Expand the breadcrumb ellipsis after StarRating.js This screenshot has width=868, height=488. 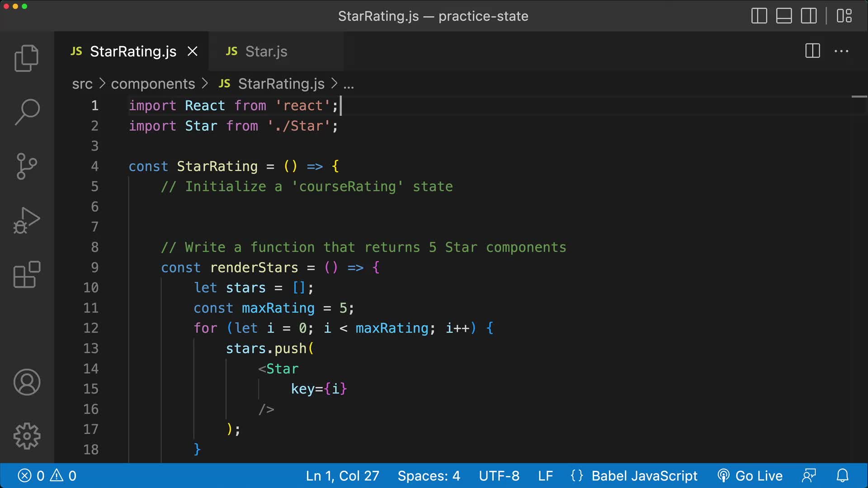pyautogui.click(x=349, y=84)
